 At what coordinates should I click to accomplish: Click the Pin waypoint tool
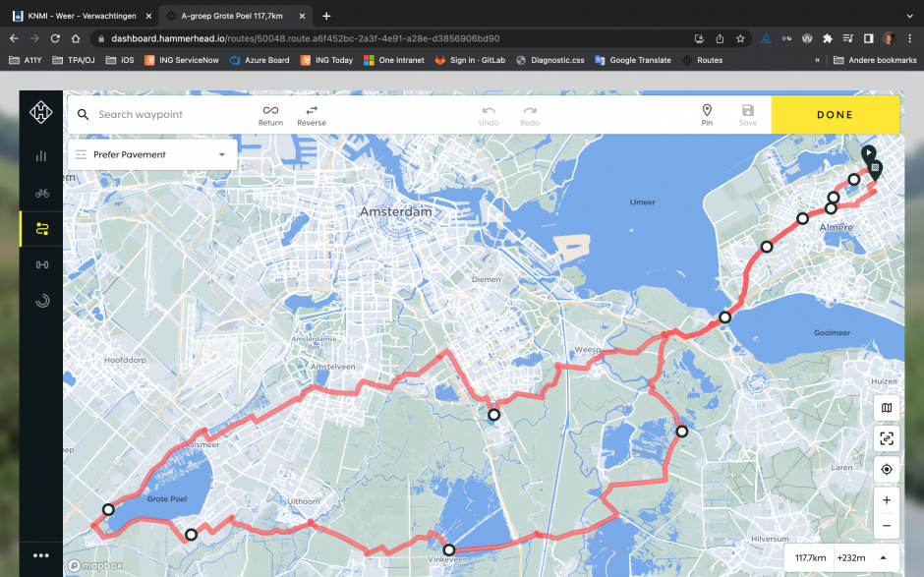(707, 114)
